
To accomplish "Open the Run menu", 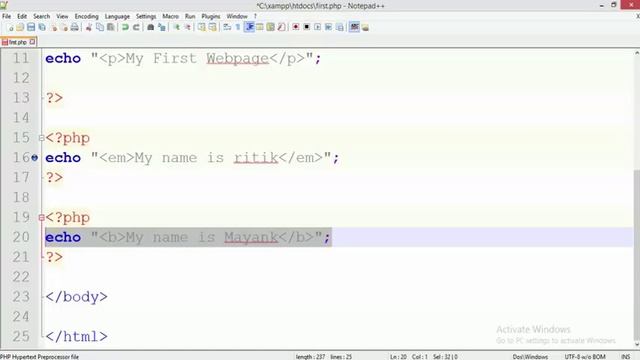I will coord(190,16).
